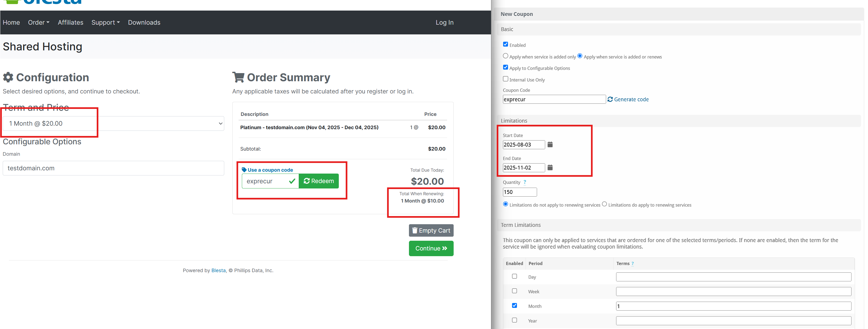This screenshot has width=868, height=329.
Task: Click the Order Summary cart icon
Action: tap(238, 77)
